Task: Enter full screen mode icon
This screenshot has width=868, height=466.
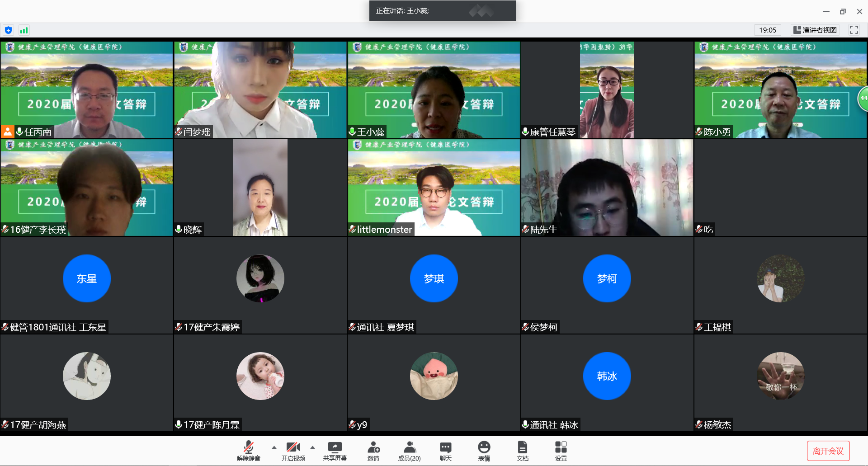Action: pos(854,30)
